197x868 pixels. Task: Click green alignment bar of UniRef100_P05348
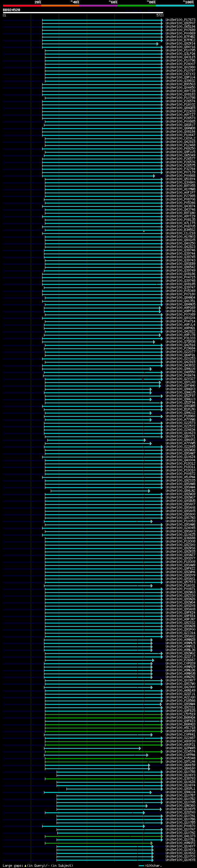[103, 758]
